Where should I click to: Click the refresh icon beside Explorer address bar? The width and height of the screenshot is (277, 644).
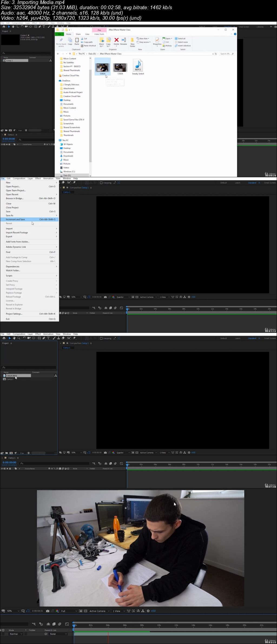tap(216, 54)
